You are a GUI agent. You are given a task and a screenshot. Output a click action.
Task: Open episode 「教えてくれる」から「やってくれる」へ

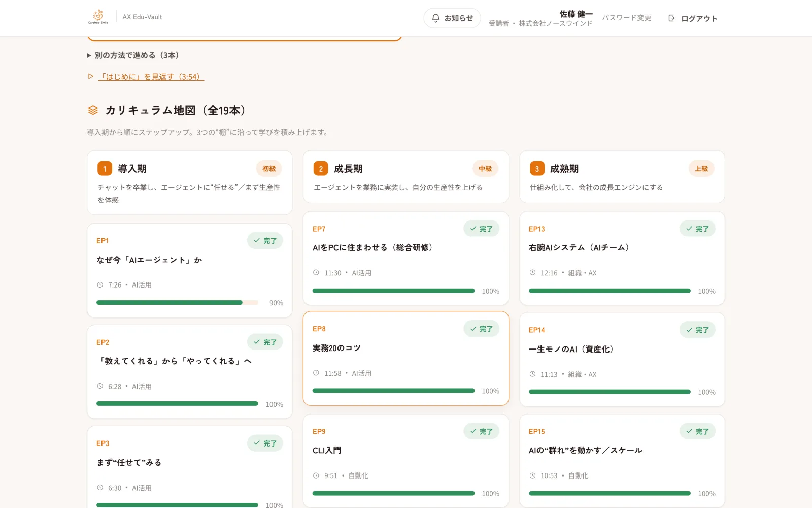click(x=190, y=372)
